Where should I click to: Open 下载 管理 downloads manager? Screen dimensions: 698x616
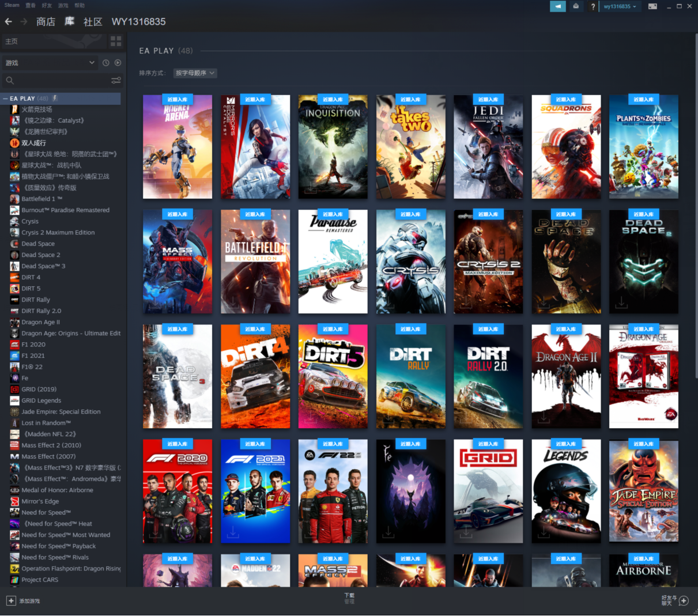[349, 598]
